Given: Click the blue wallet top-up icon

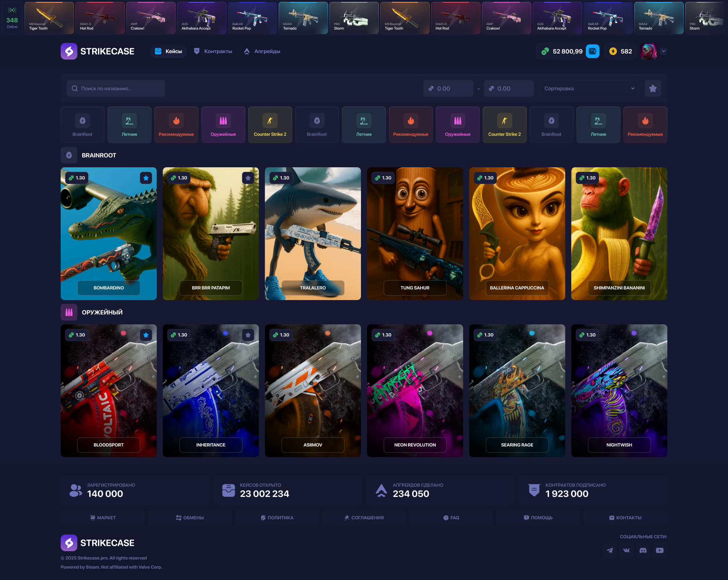Looking at the screenshot, I should pos(592,51).
